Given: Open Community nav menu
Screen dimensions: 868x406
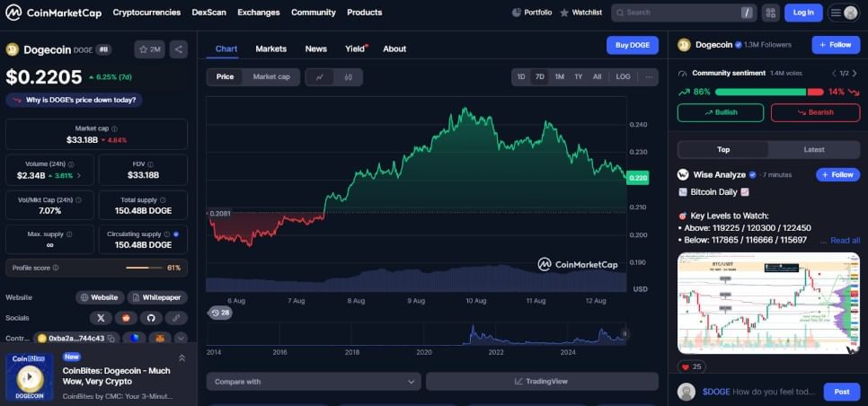Looking at the screenshot, I should pyautogui.click(x=314, y=13).
